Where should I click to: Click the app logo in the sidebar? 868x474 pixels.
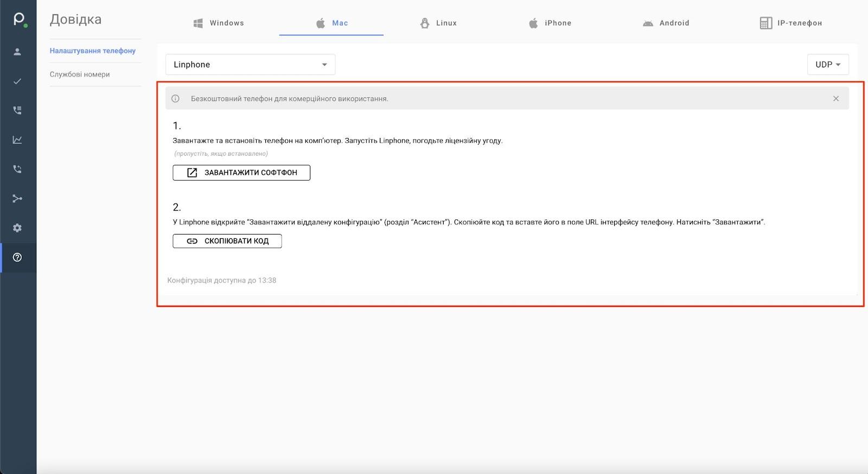tap(19, 20)
